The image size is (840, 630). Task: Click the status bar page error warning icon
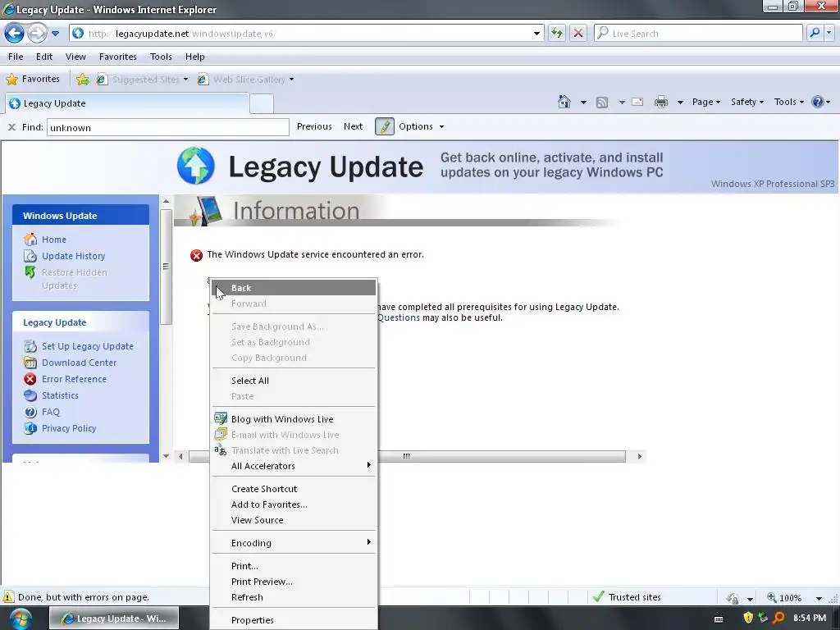coord(8,597)
